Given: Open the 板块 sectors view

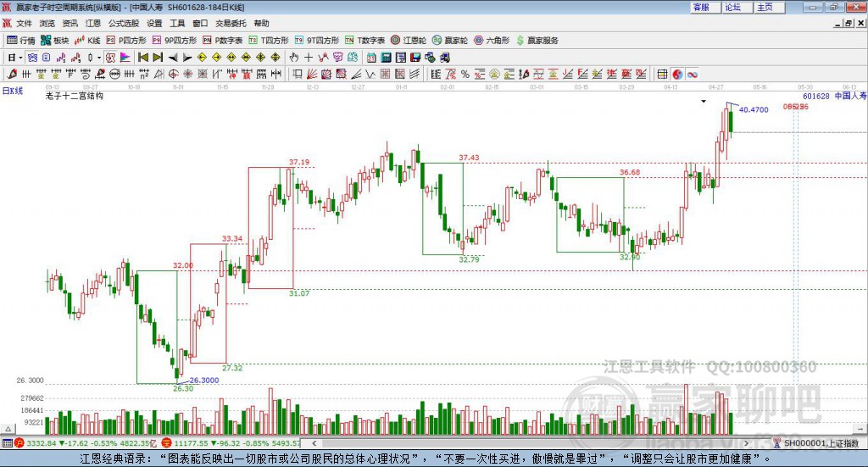Looking at the screenshot, I should click(54, 41).
